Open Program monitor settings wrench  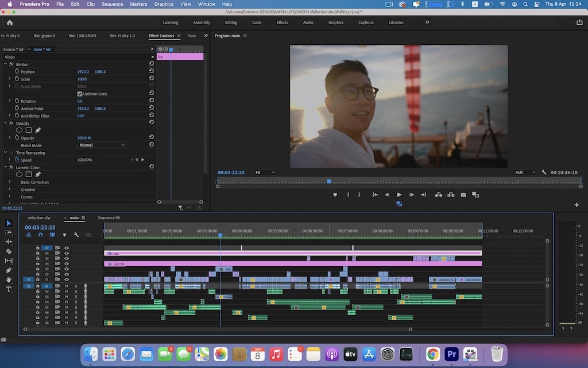pos(544,172)
